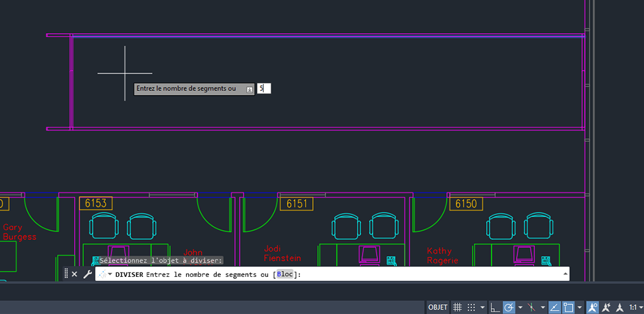644x314 pixels.
Task: Open snap mode settings dropdown arrow
Action: pyautogui.click(x=482, y=307)
